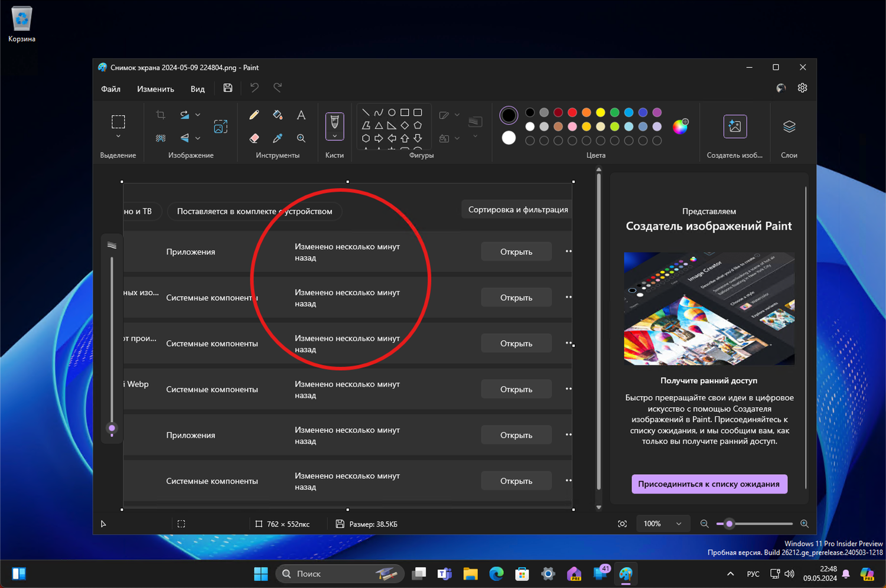
Task: Select the Magnifier tool
Action: pos(301,138)
